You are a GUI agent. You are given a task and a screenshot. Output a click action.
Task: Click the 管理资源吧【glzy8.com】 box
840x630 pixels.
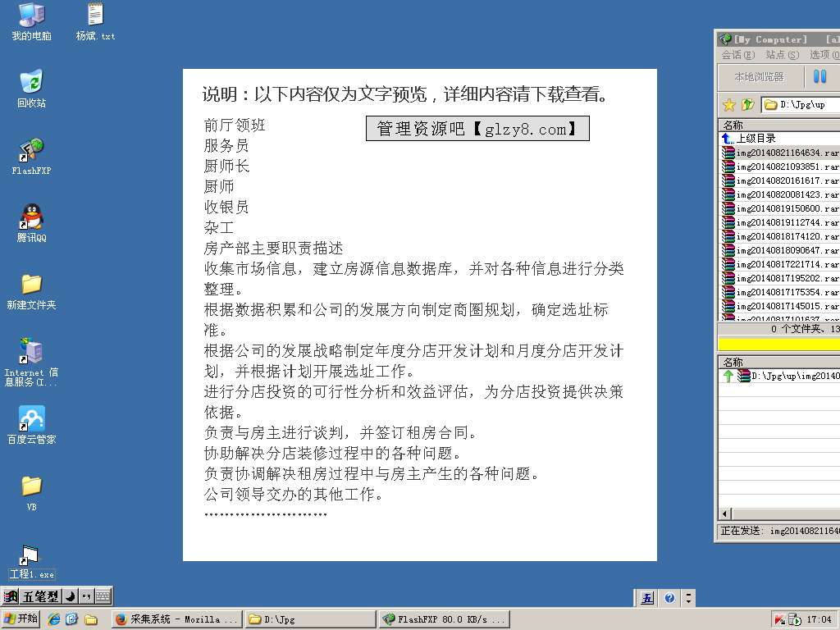tap(478, 129)
